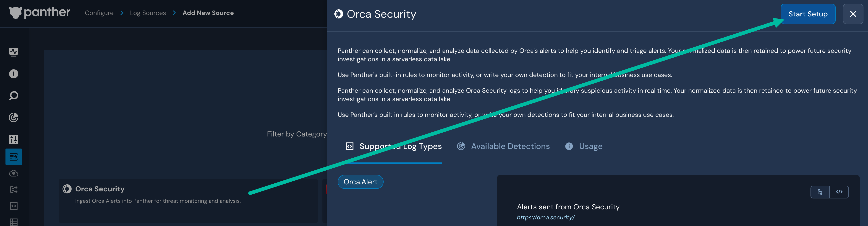Toggle the Orca.Alert log type chip

(x=360, y=182)
